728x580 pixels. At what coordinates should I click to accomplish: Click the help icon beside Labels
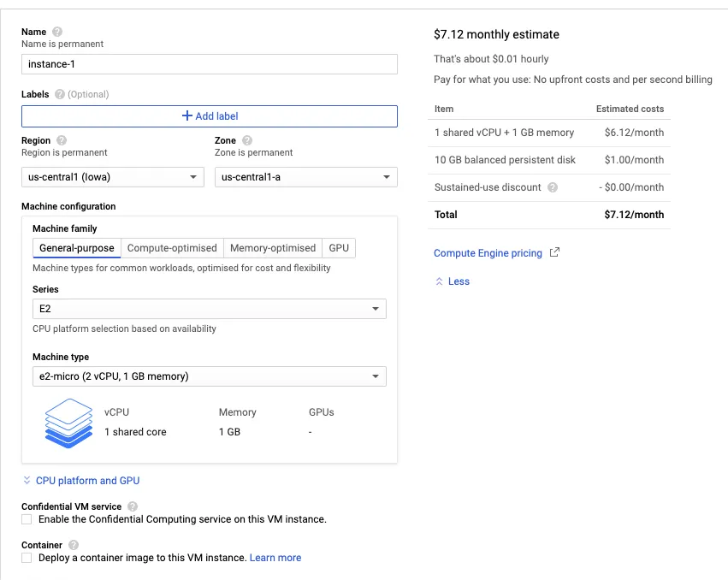tap(60, 94)
